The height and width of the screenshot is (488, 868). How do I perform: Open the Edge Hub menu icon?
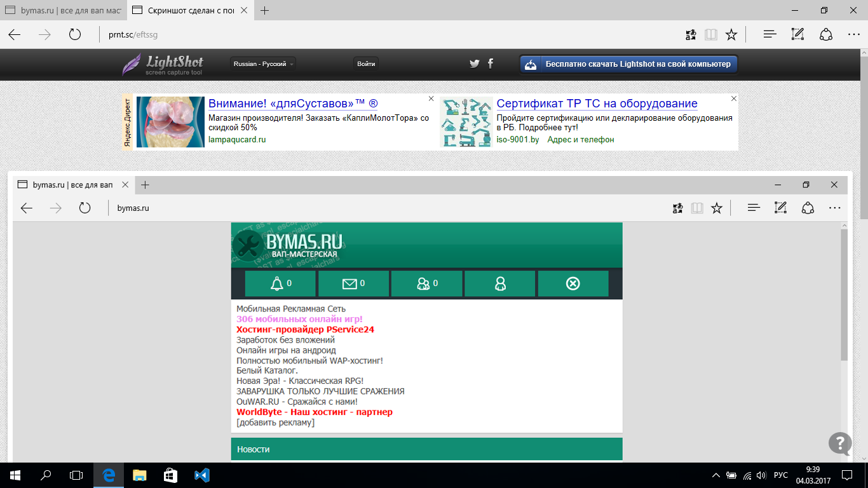click(x=770, y=35)
